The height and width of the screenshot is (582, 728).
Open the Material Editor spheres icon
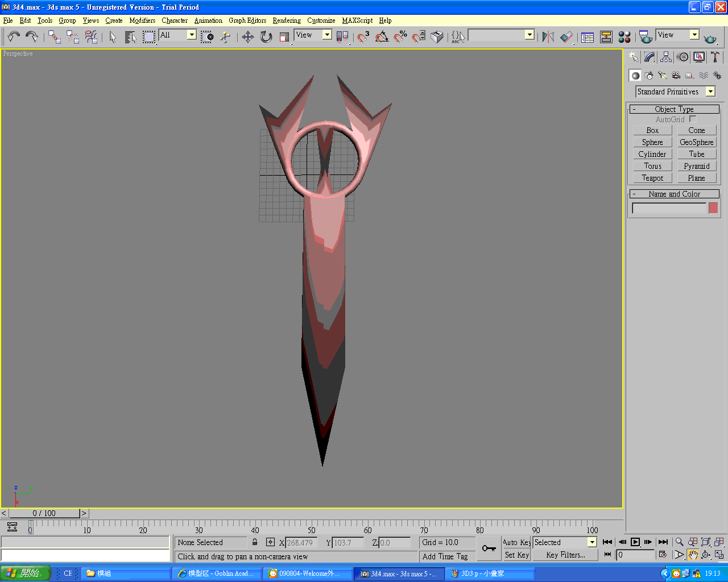pos(624,37)
